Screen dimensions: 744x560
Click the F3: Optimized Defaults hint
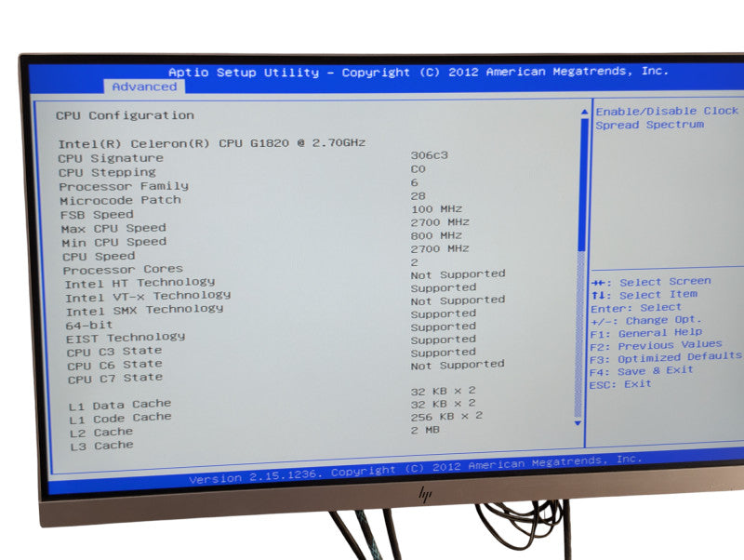point(665,358)
